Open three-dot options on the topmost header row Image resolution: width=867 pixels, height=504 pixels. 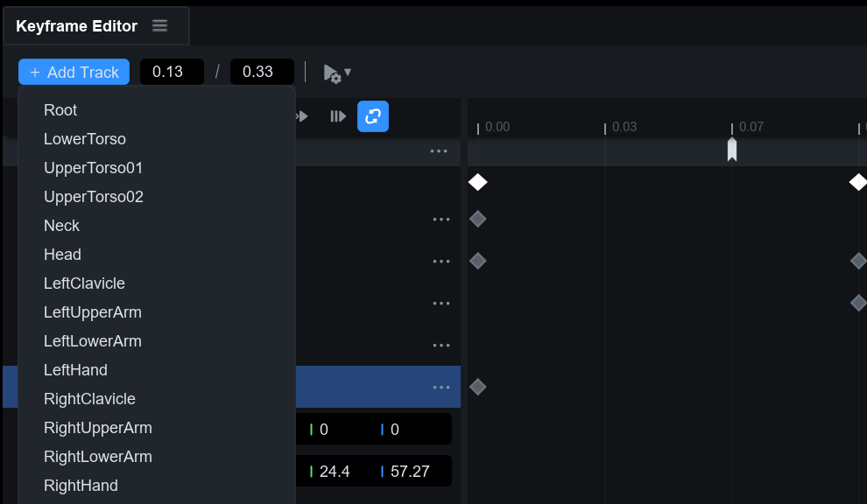[x=439, y=151]
